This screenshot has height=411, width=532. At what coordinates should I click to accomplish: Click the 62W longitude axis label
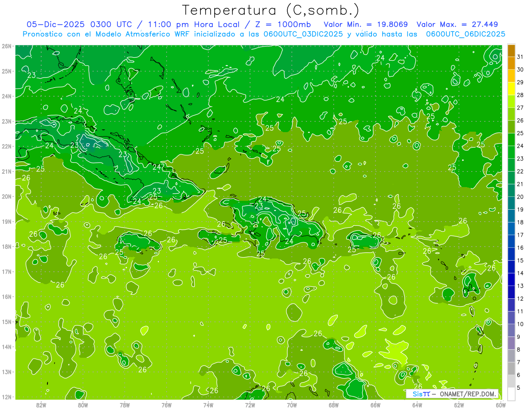(x=459, y=405)
